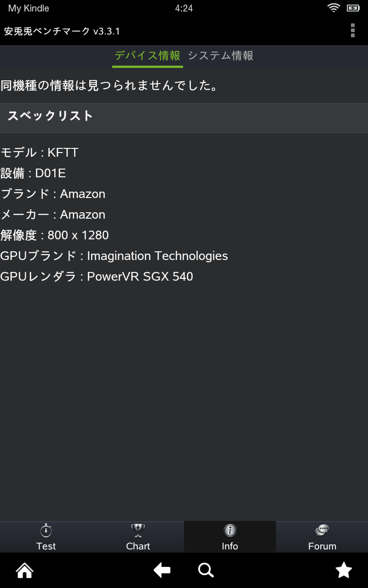Tap the 安兎兎ベンチマーク app title
This screenshot has width=368, height=588.
62,31
